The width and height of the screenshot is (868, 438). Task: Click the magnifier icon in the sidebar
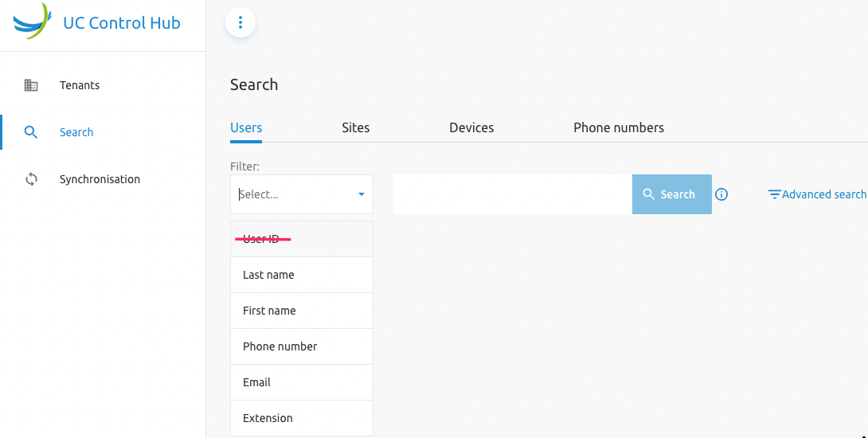pyautogui.click(x=31, y=132)
